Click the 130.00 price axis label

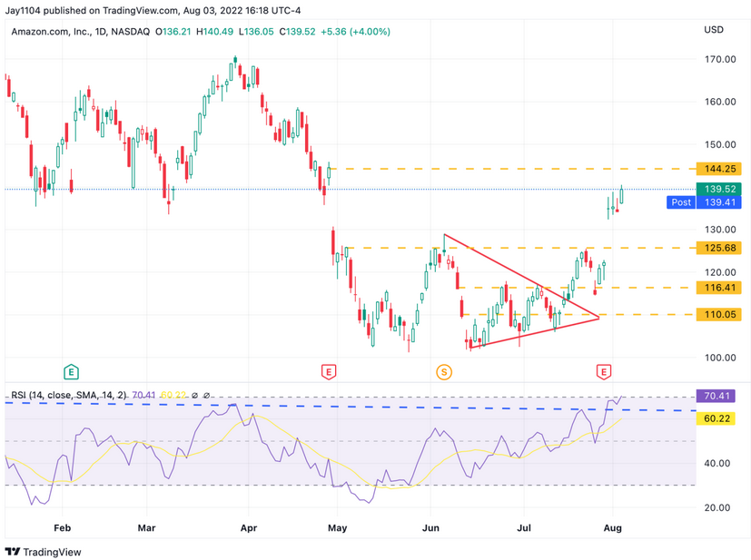[x=720, y=230]
